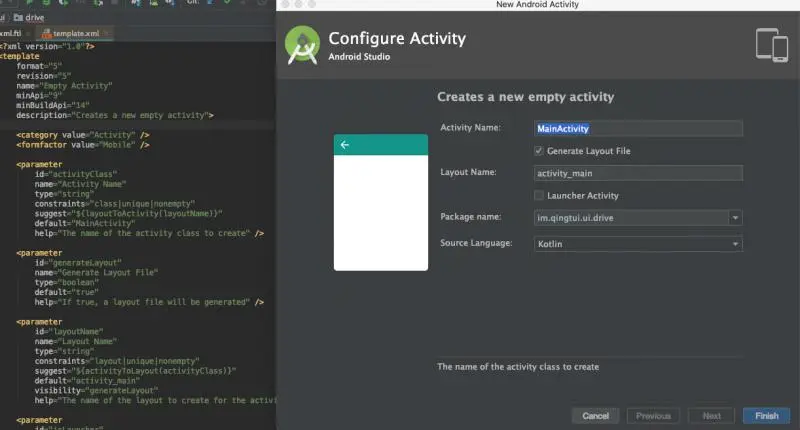Open the Package name dropdown arrow

coord(735,218)
